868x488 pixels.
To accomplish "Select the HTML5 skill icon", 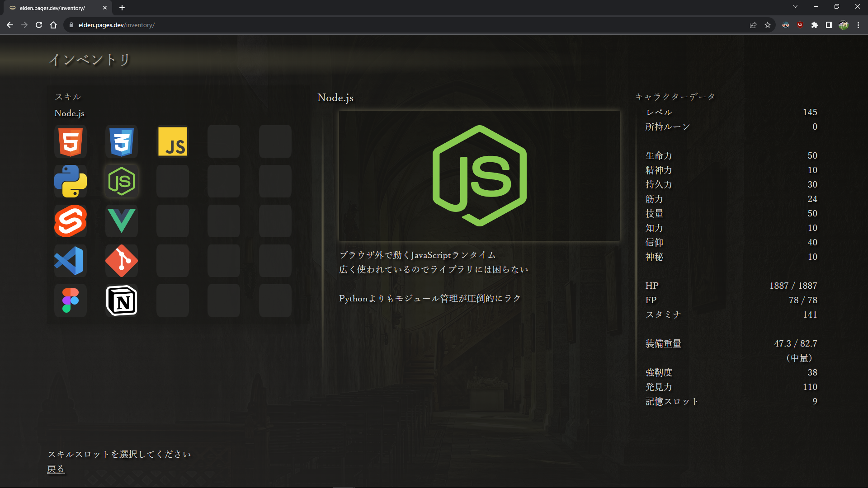I will [71, 142].
